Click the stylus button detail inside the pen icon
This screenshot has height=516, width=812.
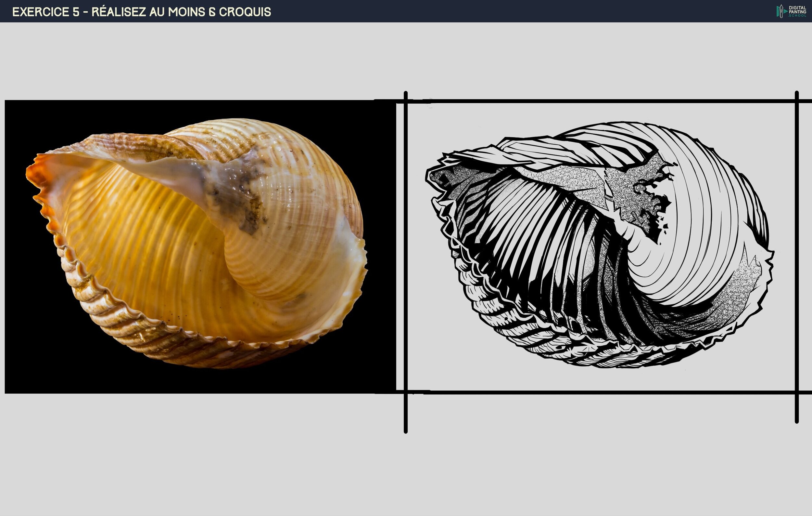point(782,11)
